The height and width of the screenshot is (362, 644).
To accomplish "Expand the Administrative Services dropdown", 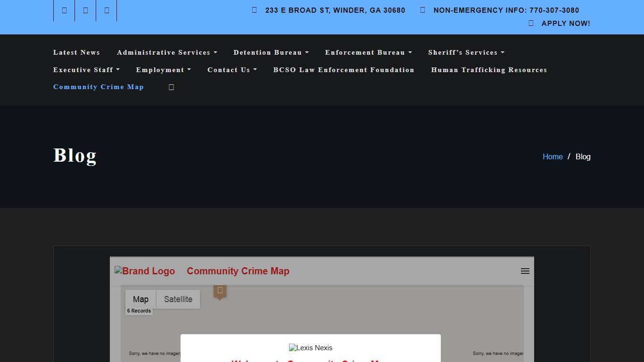I will 167,52.
